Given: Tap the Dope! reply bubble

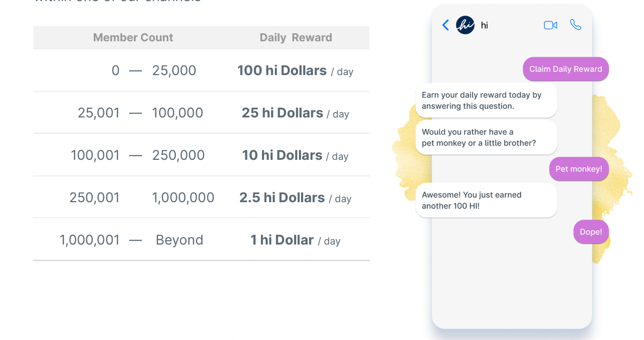Looking at the screenshot, I should point(591,232).
